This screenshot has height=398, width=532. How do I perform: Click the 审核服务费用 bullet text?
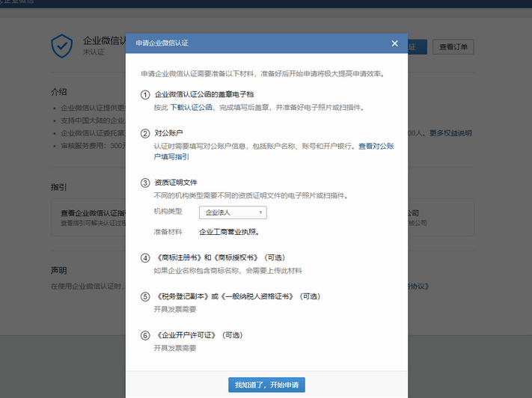tap(94, 146)
